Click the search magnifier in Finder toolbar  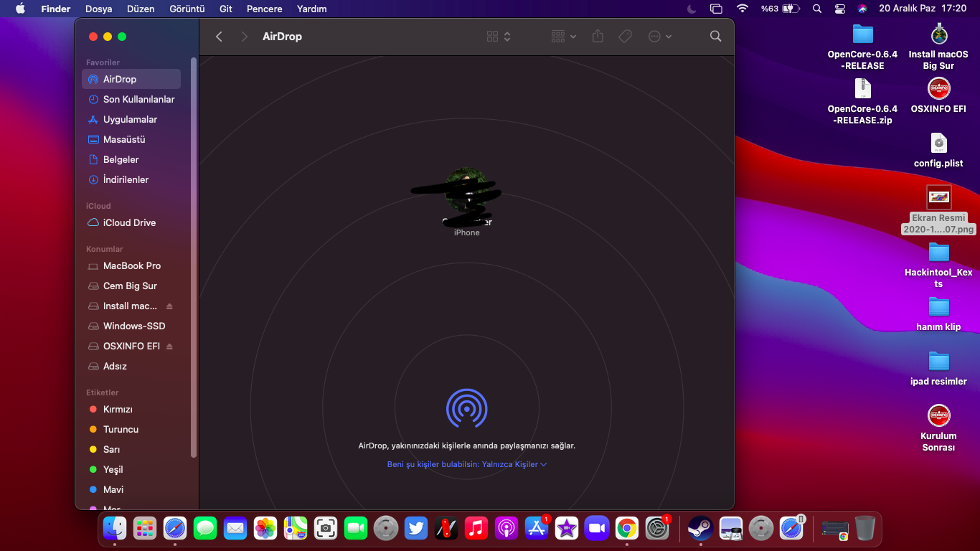[x=715, y=36]
